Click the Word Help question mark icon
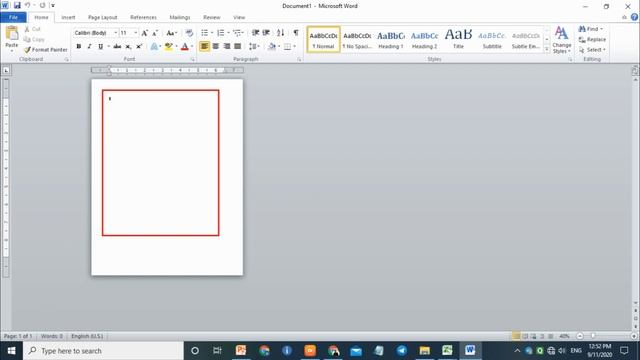This screenshot has width=640, height=360. tap(634, 17)
